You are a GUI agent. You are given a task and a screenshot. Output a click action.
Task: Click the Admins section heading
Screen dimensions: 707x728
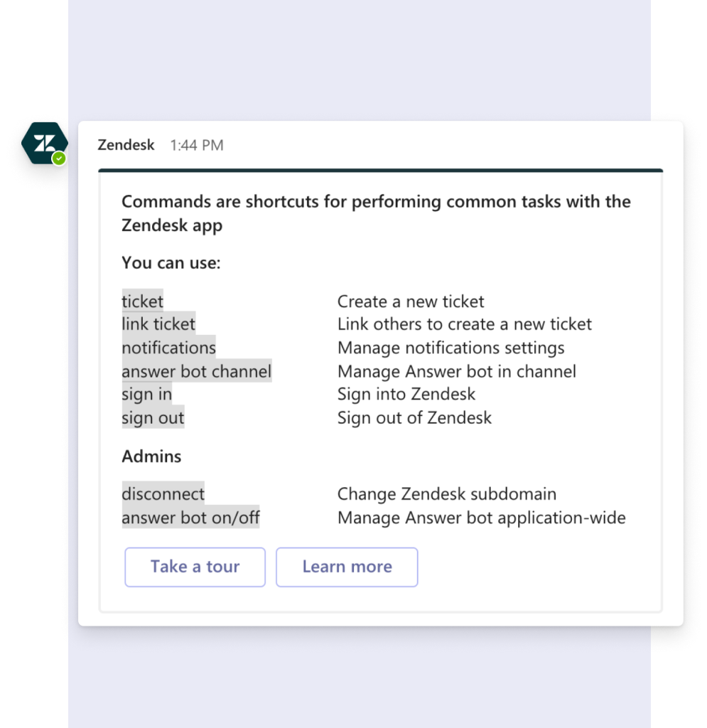pos(151,456)
